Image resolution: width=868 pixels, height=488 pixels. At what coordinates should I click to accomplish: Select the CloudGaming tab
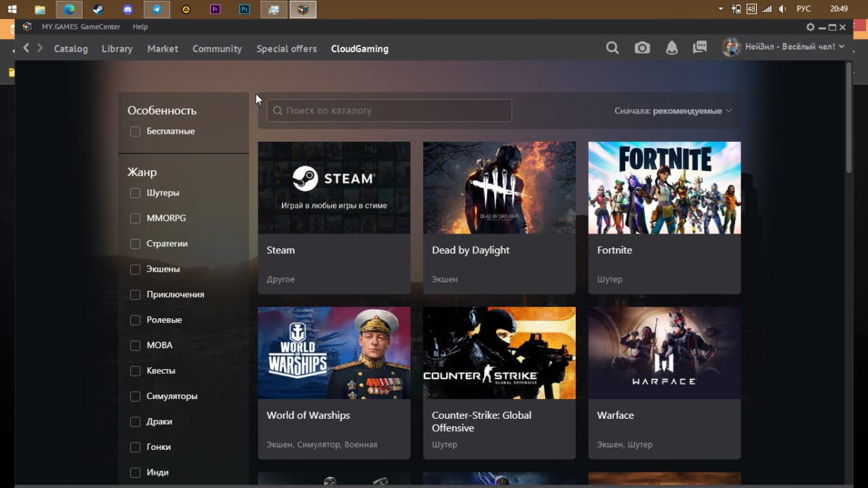point(359,49)
